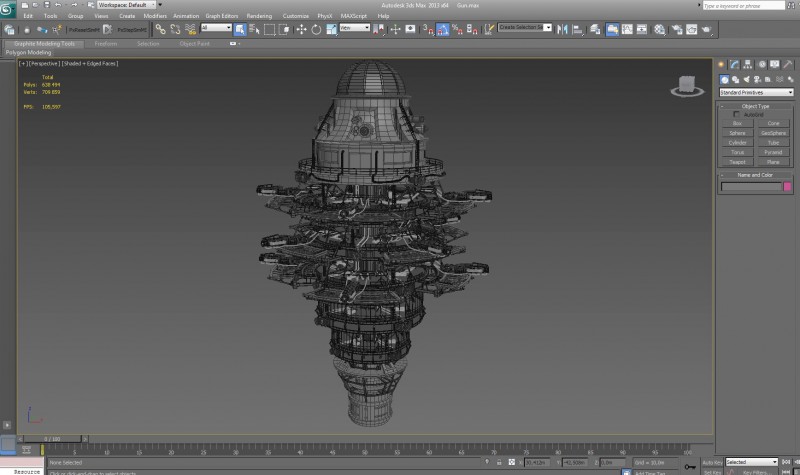The width and height of the screenshot is (800, 475).
Task: Enable the AutoGrid checkbox
Action: [737, 114]
